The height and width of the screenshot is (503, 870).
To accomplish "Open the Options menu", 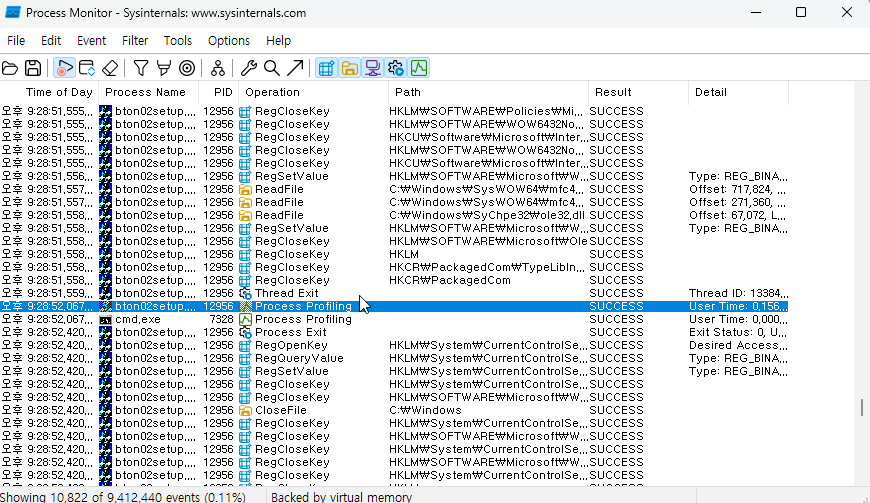I will point(229,40).
